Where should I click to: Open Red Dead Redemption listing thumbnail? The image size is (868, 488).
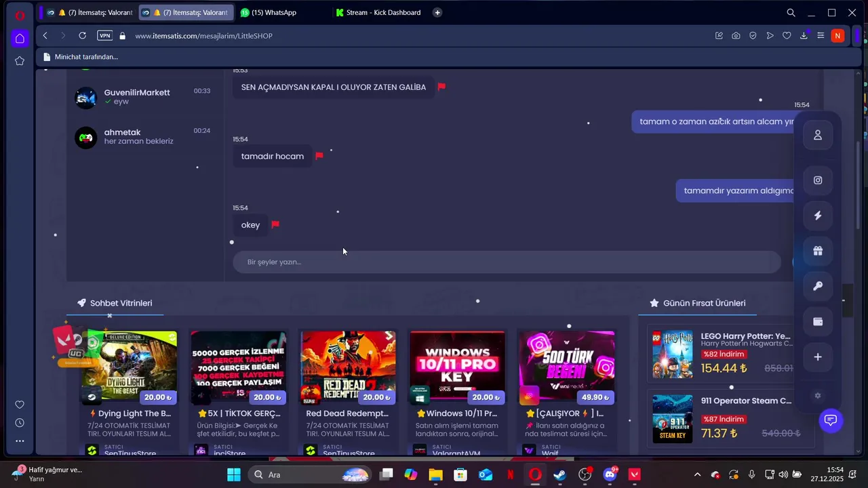[347, 367]
